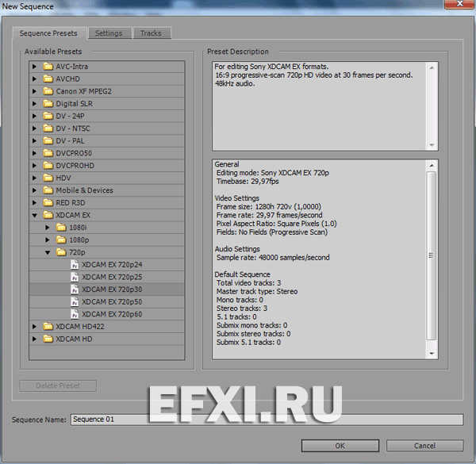Select the XDCAM EX 720p25 preset name
This screenshot has width=476, height=464.
pos(112,277)
